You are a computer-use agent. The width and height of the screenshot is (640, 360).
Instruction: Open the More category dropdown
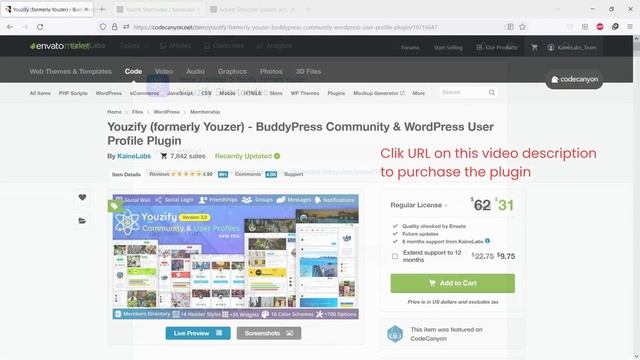(x=418, y=93)
